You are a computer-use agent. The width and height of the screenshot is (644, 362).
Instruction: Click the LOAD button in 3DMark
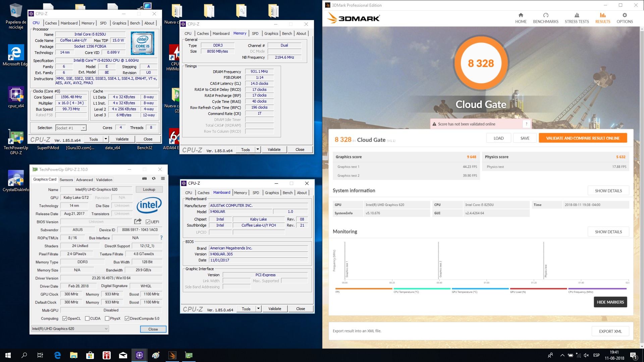tap(498, 138)
